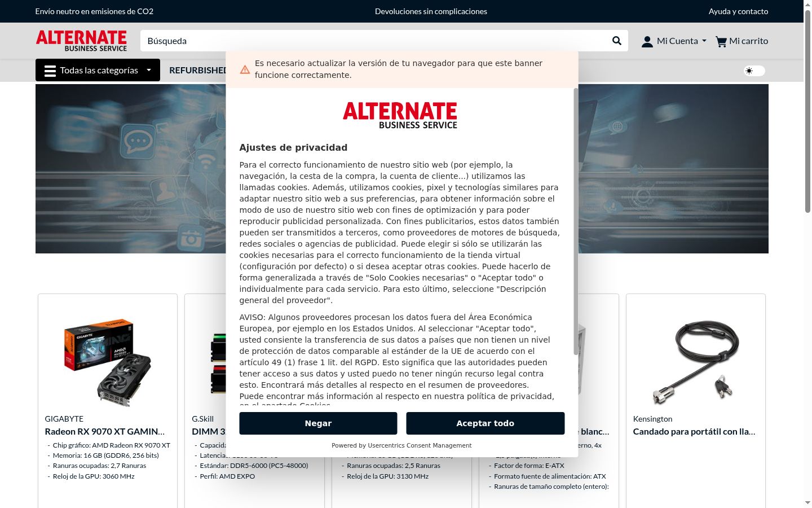Open the Todas las categorías dropdown

point(98,70)
